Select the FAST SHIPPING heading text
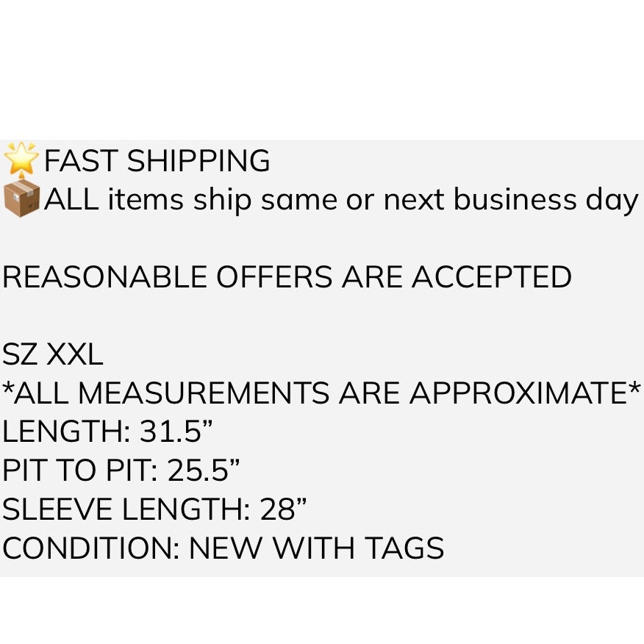The image size is (644, 644). pyautogui.click(x=157, y=160)
